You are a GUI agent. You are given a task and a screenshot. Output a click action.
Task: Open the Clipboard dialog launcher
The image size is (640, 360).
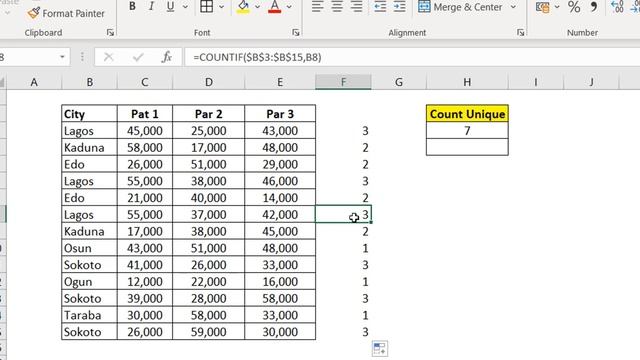(x=110, y=32)
